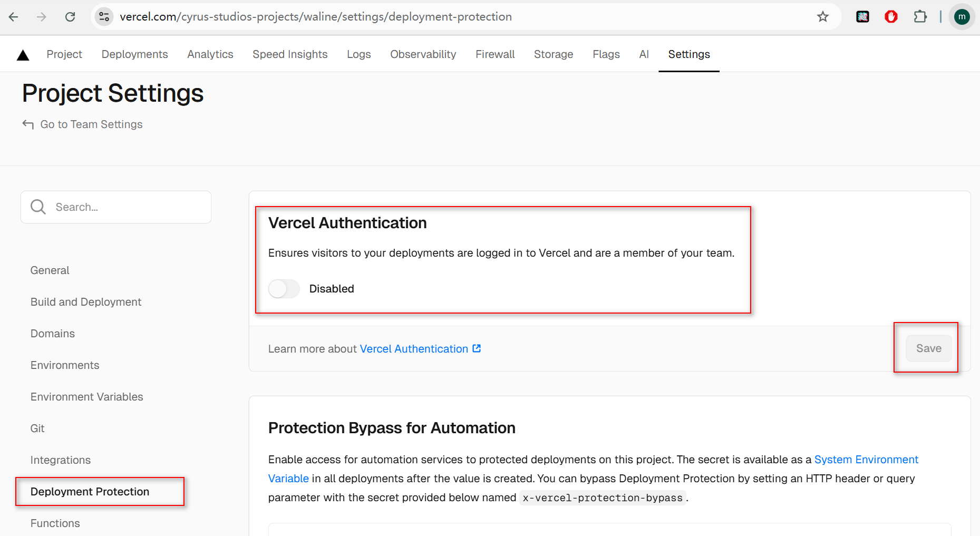Image resolution: width=980 pixels, height=536 pixels.
Task: Open Domains settings in sidebar
Action: 53,334
